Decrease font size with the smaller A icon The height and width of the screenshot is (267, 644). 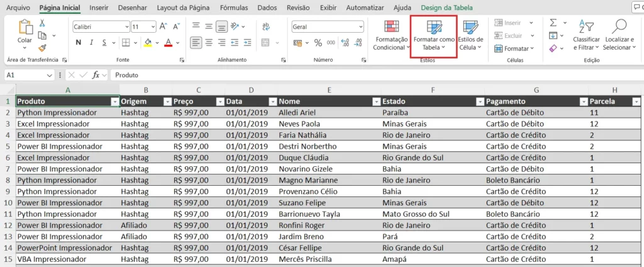pyautogui.click(x=176, y=26)
